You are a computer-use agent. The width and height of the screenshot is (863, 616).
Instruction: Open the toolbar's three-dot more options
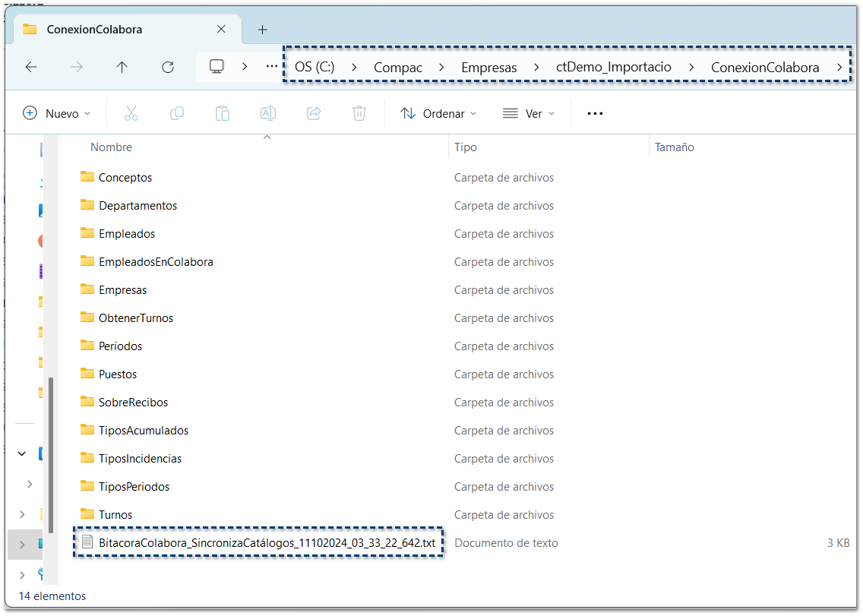pos(595,113)
